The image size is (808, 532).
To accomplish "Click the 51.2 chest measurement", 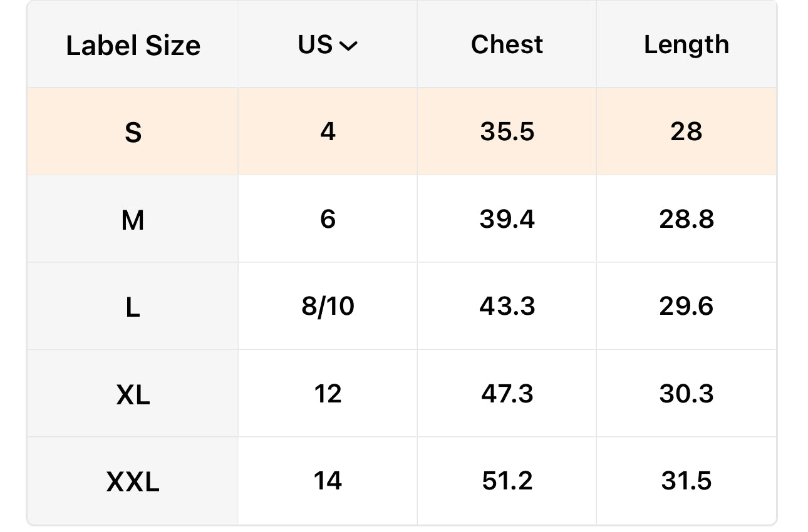I will pyautogui.click(x=507, y=481).
